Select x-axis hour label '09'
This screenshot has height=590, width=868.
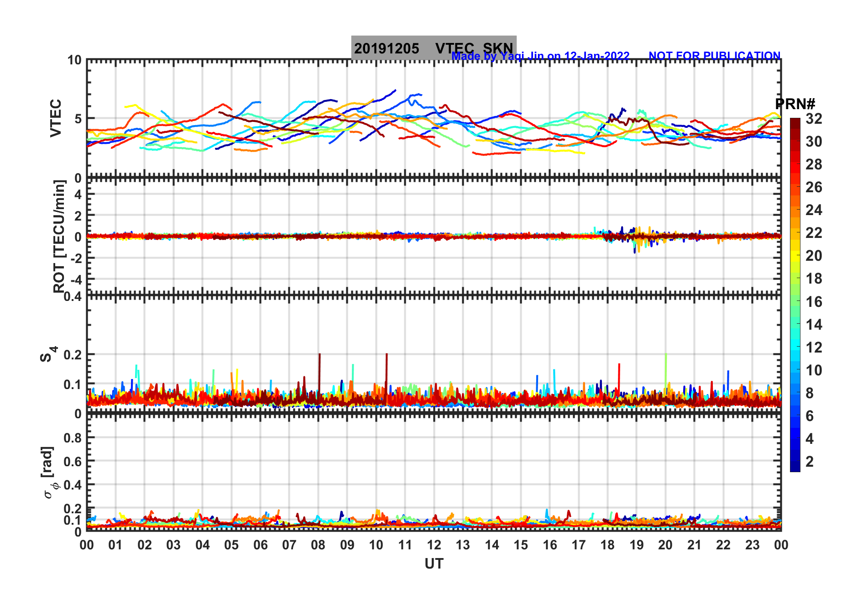(347, 545)
